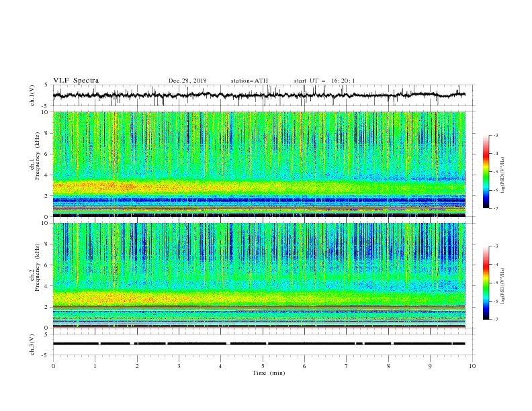Click the time axis tick label '0'
532x411 pixels.
click(53, 366)
